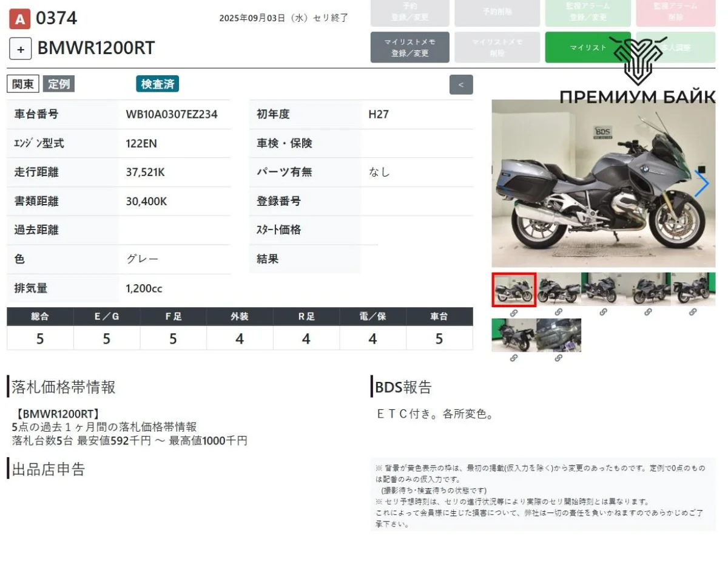Select the second motorcycle thumbnail showing left side
The image size is (728, 561).
tap(558, 289)
